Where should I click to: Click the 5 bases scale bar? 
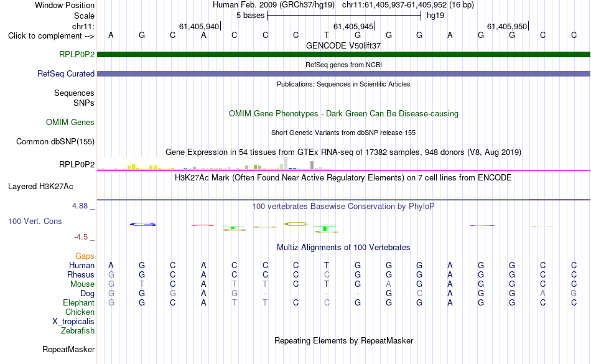click(x=344, y=16)
